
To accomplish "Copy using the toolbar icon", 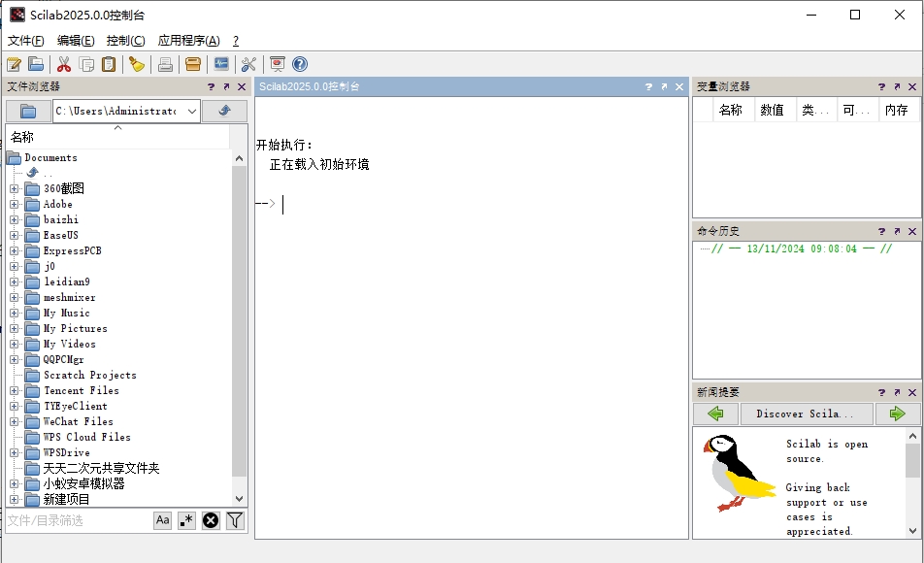I will tap(84, 64).
